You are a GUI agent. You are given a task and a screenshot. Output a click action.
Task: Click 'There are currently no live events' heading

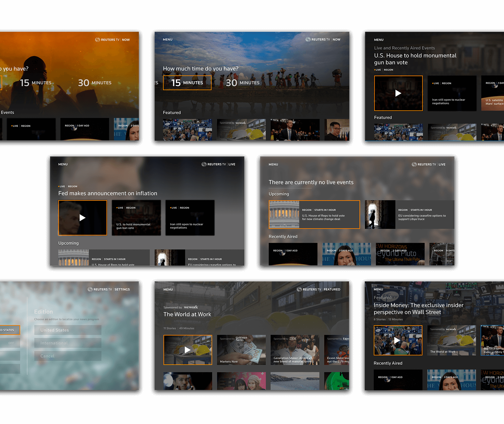[x=311, y=182]
